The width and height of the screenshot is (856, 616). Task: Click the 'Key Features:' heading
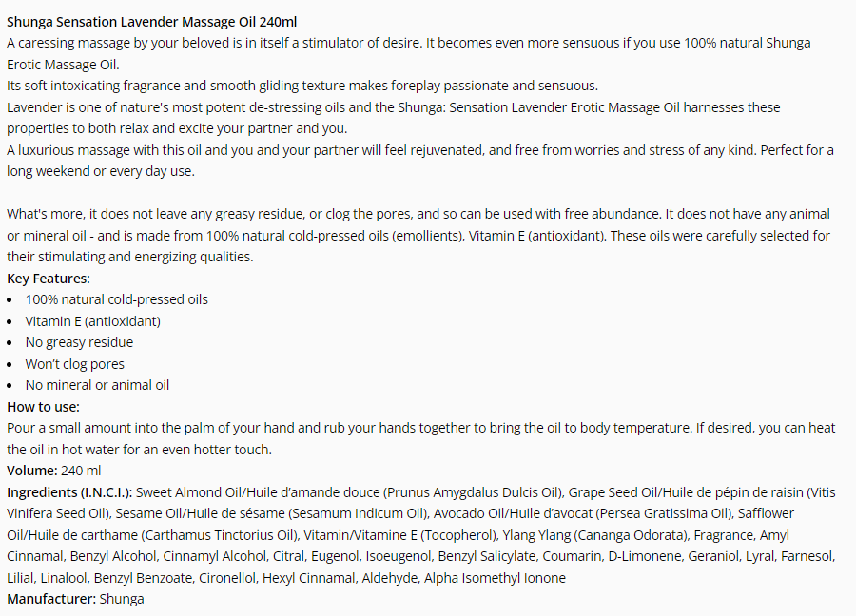pyautogui.click(x=49, y=279)
